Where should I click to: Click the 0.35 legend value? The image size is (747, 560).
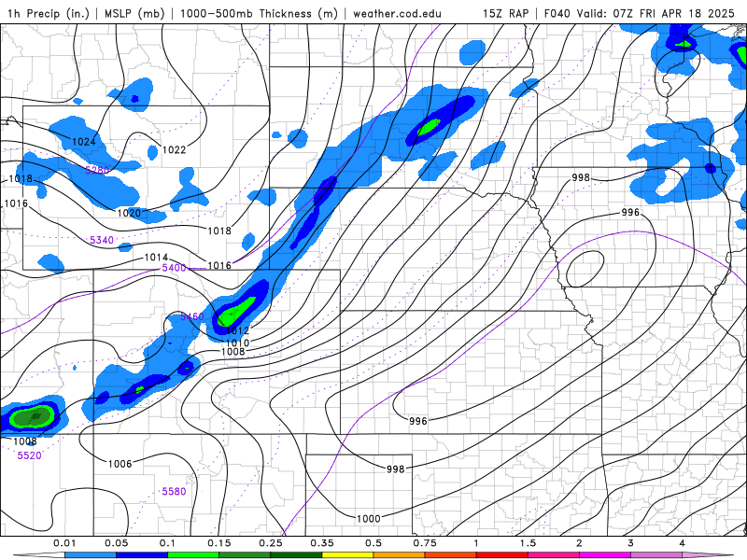pyautogui.click(x=322, y=543)
